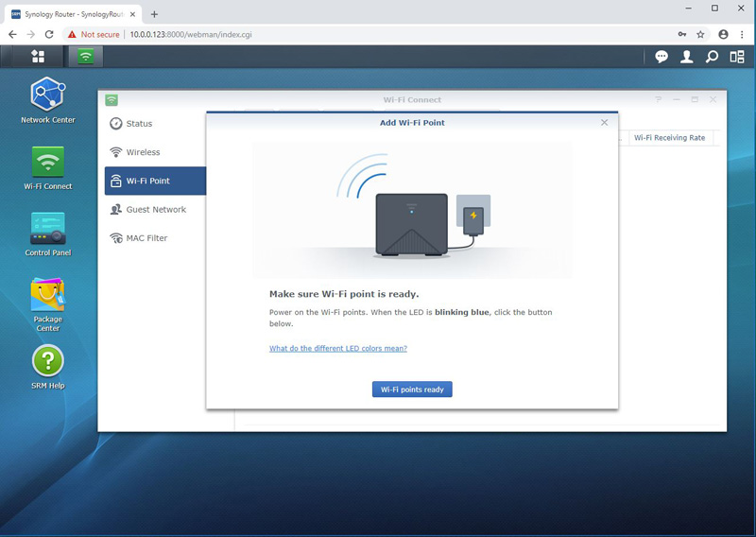756x537 pixels.
Task: Open the widgets panel icon
Action: 737,57
